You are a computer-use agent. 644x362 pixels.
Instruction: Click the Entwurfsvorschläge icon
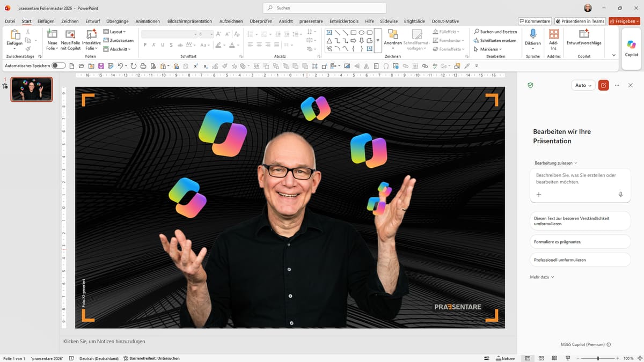pos(584,34)
